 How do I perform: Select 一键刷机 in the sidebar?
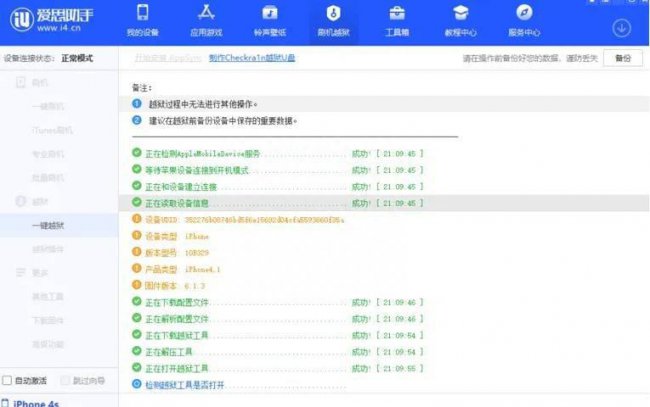coord(48,107)
